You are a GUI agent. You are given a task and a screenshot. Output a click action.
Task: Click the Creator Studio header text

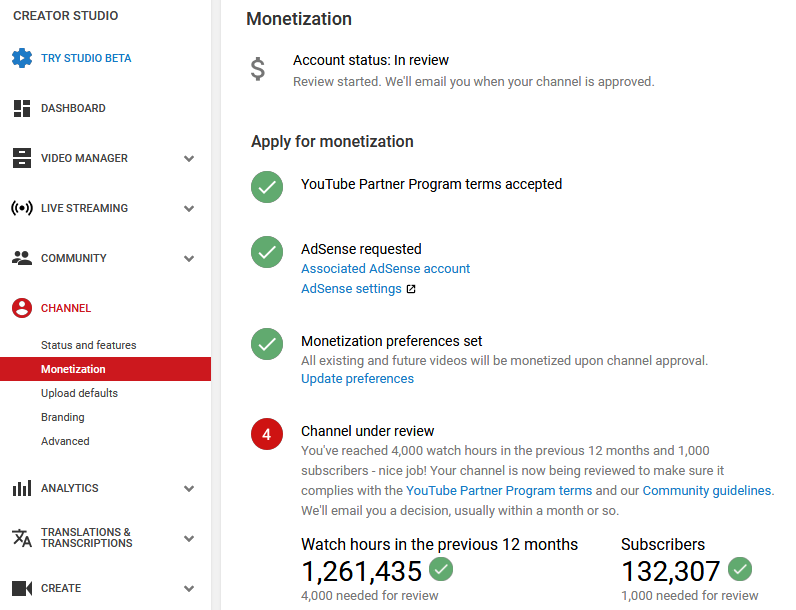pyautogui.click(x=65, y=16)
